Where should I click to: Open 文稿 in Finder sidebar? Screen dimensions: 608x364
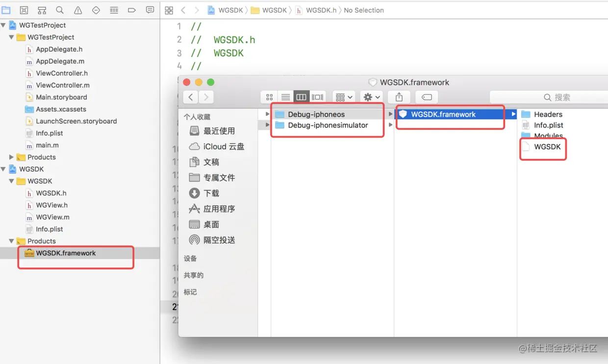click(211, 162)
